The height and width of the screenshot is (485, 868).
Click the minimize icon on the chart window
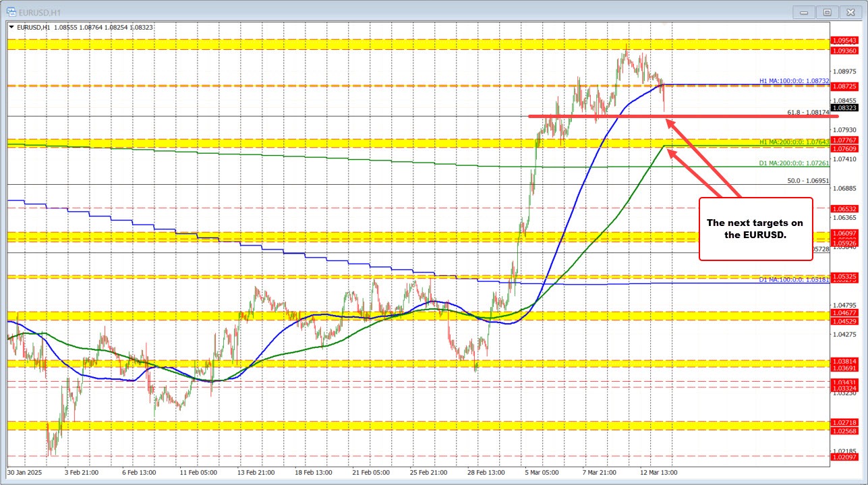pyautogui.click(x=803, y=11)
